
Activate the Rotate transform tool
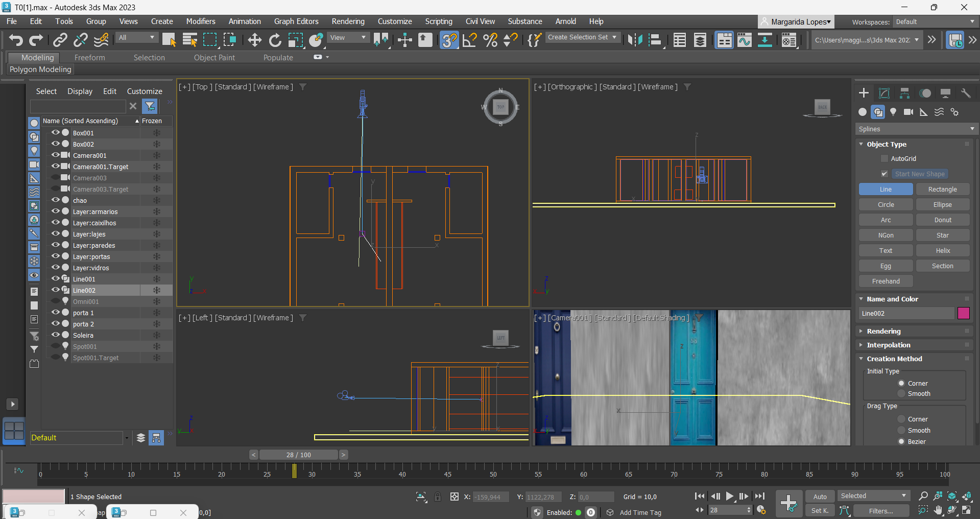pyautogui.click(x=275, y=40)
